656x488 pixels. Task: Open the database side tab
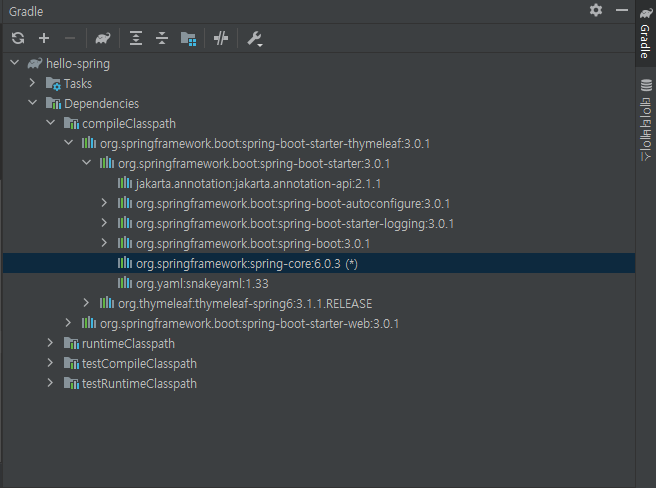tap(646, 119)
